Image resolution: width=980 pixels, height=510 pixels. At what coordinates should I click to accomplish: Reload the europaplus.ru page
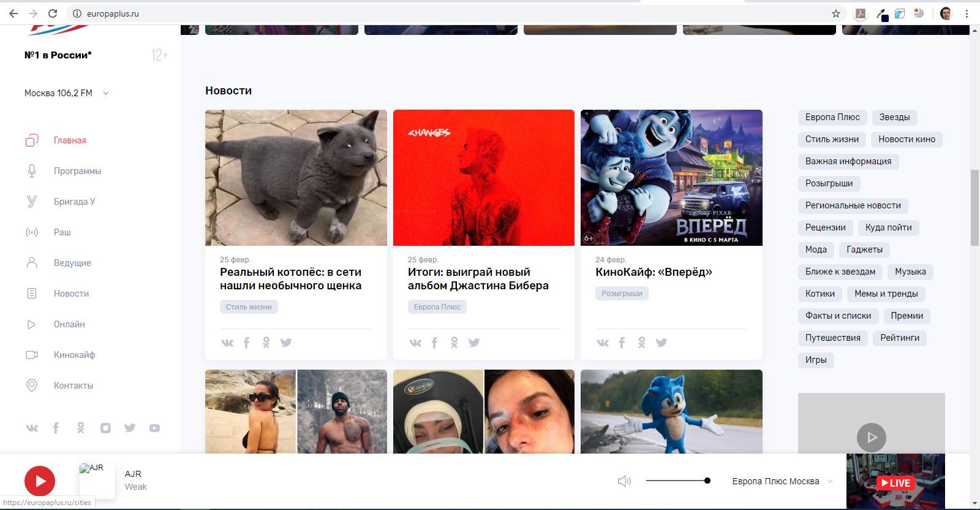coord(53,13)
